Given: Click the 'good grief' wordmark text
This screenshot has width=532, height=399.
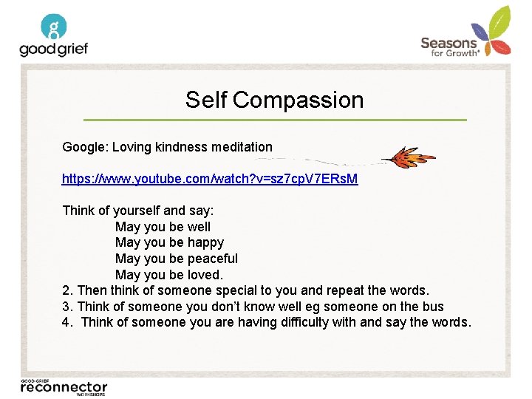Looking at the screenshot, I should tap(54, 50).
